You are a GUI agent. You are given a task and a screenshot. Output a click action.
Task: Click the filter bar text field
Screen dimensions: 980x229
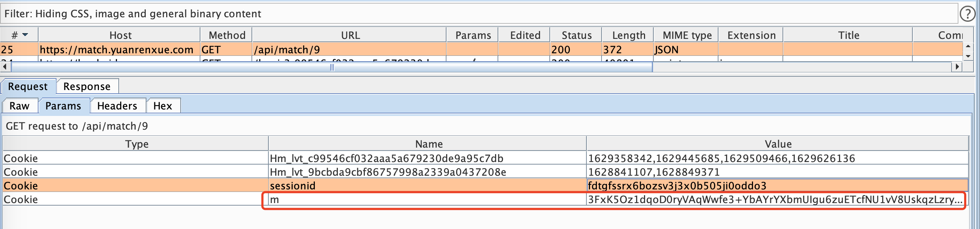click(x=479, y=14)
